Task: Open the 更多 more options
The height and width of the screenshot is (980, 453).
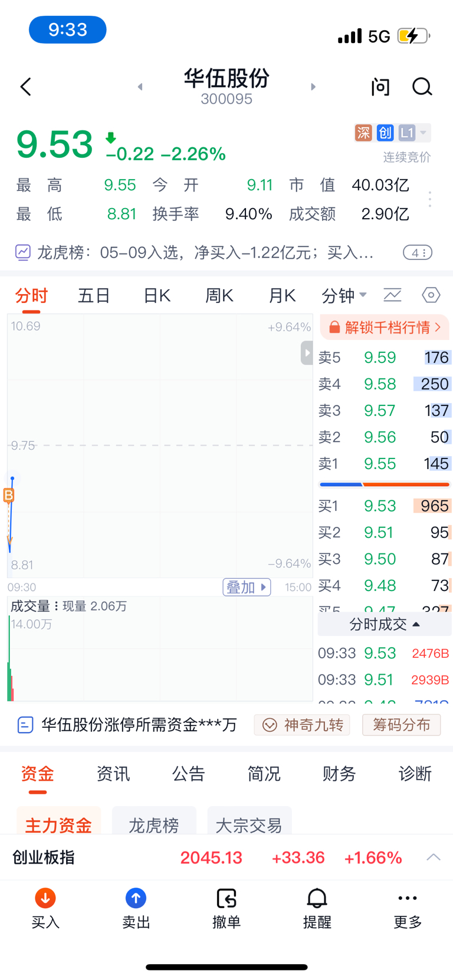Action: click(x=408, y=909)
